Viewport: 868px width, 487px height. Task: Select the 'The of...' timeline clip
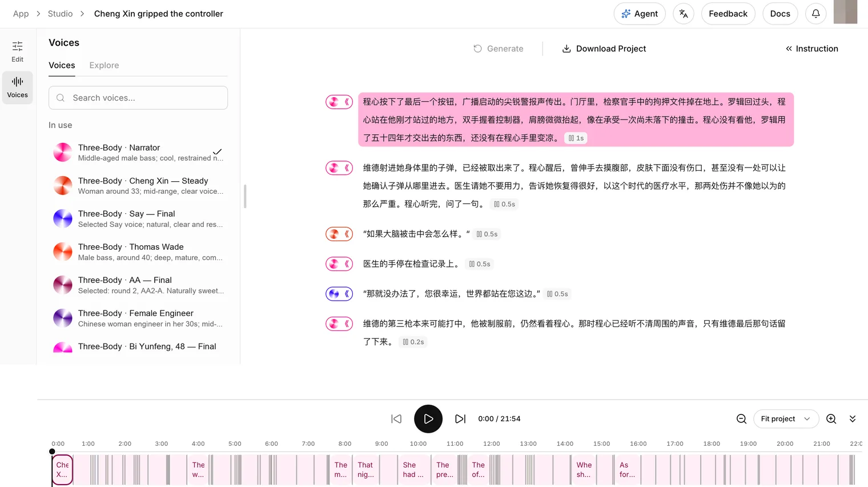tap(479, 470)
